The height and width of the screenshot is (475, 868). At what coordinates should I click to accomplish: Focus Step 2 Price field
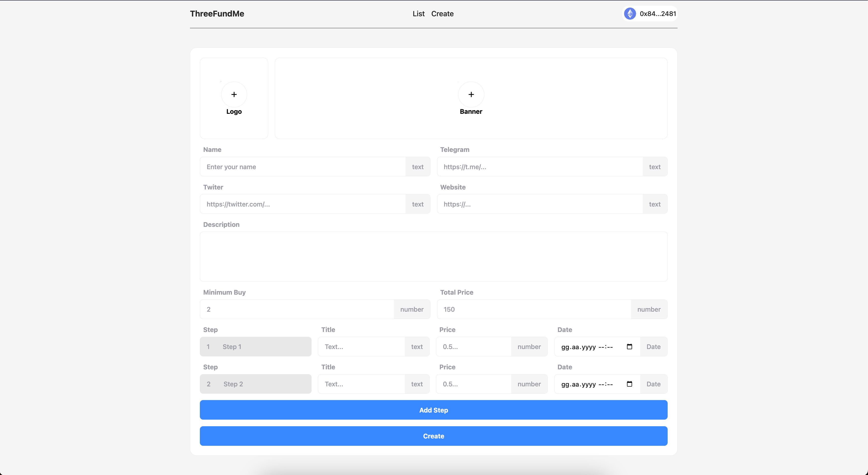coord(473,384)
